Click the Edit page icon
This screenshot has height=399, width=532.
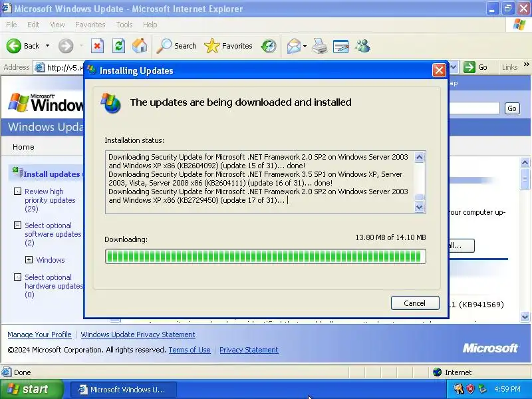click(x=341, y=46)
